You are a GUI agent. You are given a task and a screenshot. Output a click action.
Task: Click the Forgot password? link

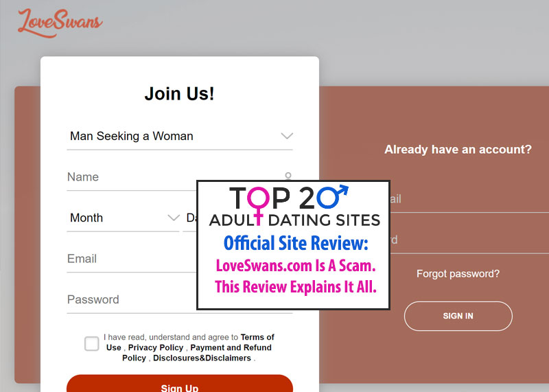click(x=458, y=274)
